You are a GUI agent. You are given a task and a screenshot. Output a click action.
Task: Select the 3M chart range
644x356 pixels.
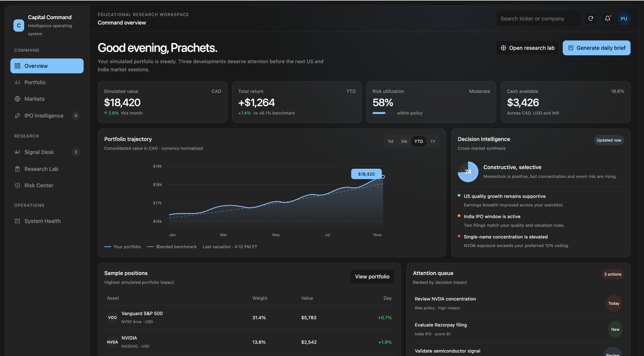click(404, 141)
